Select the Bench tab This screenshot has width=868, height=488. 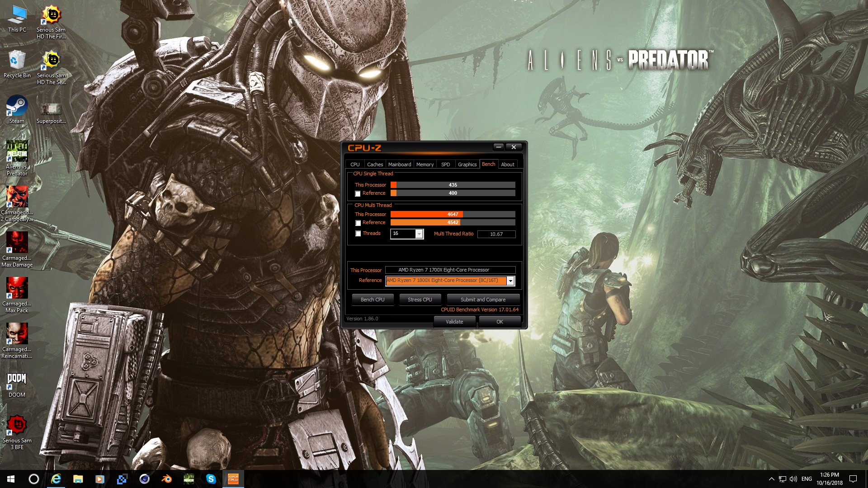click(488, 164)
